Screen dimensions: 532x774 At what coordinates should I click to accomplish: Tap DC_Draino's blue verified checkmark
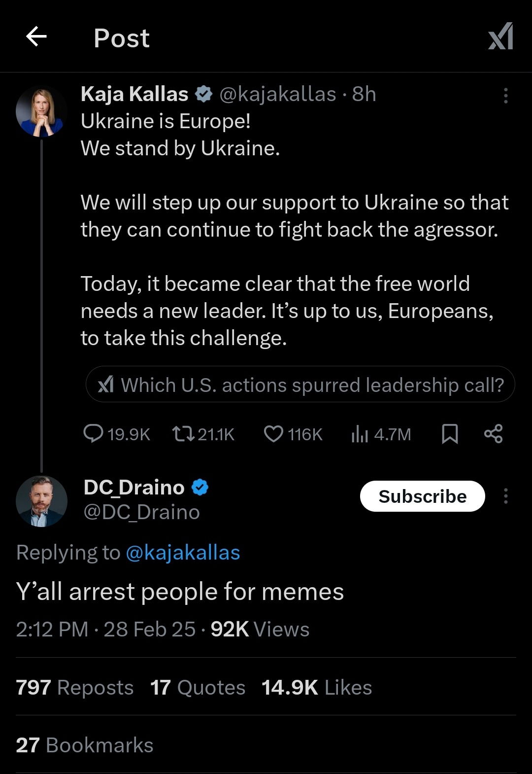click(200, 488)
